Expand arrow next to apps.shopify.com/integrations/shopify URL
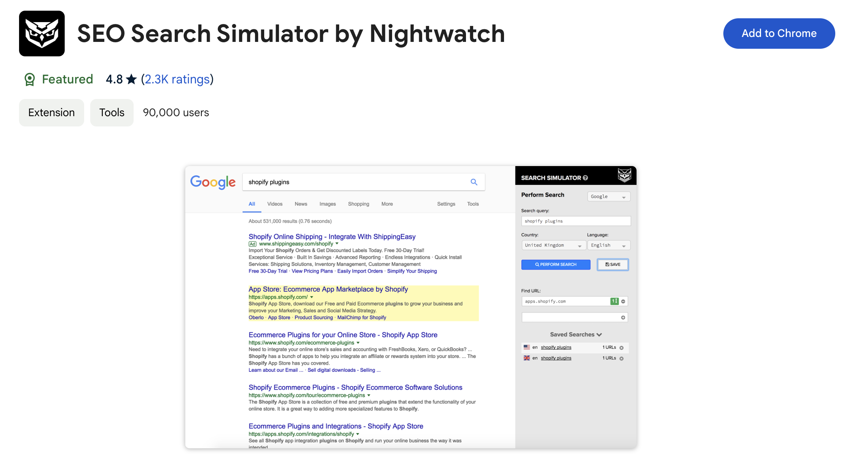This screenshot has width=868, height=470. click(x=358, y=434)
